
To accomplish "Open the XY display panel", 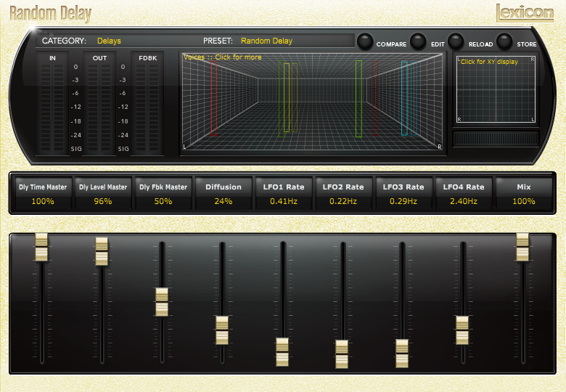I will [496, 89].
